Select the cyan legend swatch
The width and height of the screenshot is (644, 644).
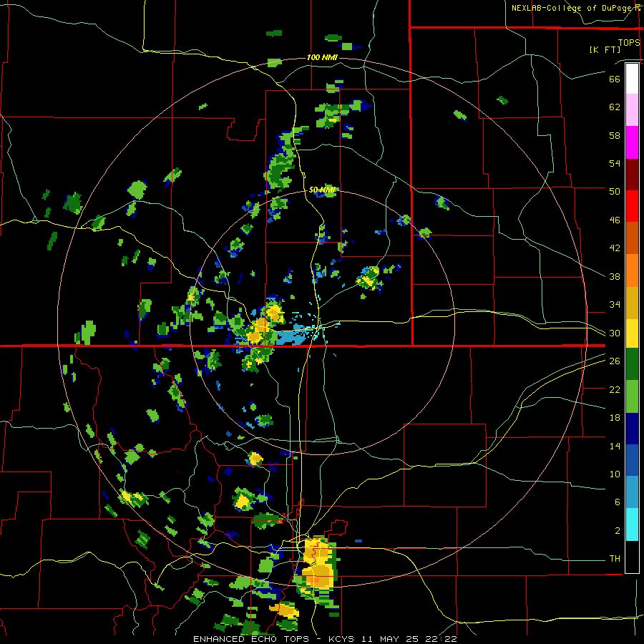point(632,525)
